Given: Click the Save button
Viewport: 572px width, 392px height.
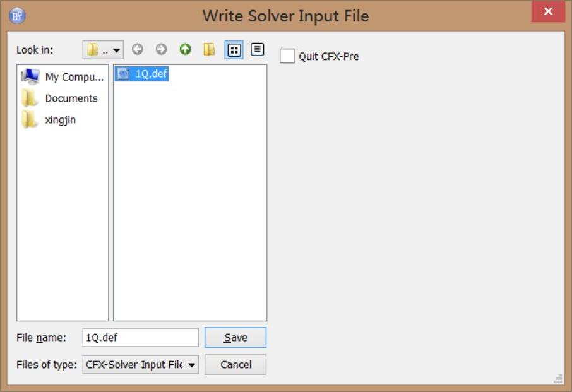Looking at the screenshot, I should 235,337.
